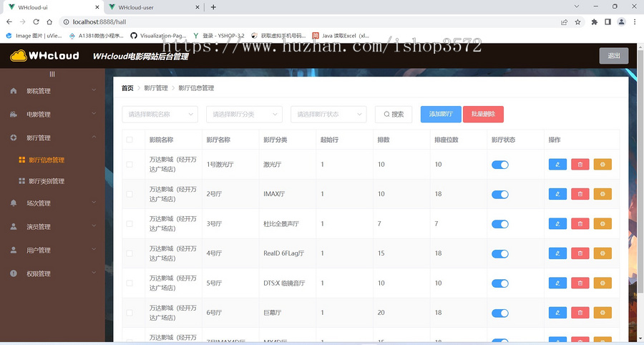Expand the 电影管理 sidebar menu
Viewport: 644px width, 345px height.
point(52,115)
